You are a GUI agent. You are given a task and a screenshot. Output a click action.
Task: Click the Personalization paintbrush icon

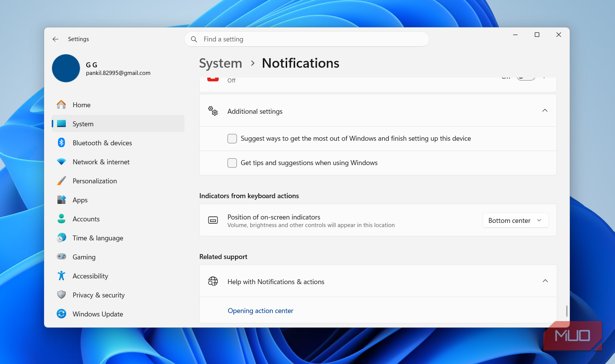[x=61, y=181]
